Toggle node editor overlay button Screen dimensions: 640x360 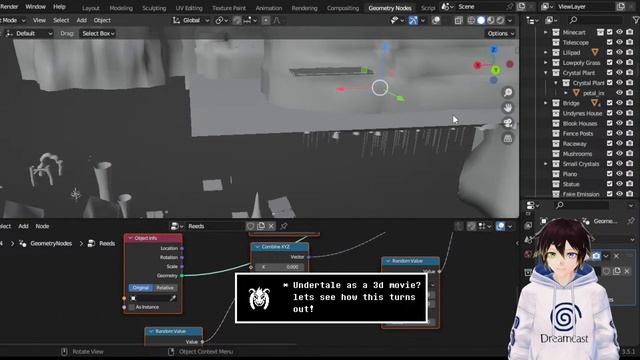pos(500,226)
